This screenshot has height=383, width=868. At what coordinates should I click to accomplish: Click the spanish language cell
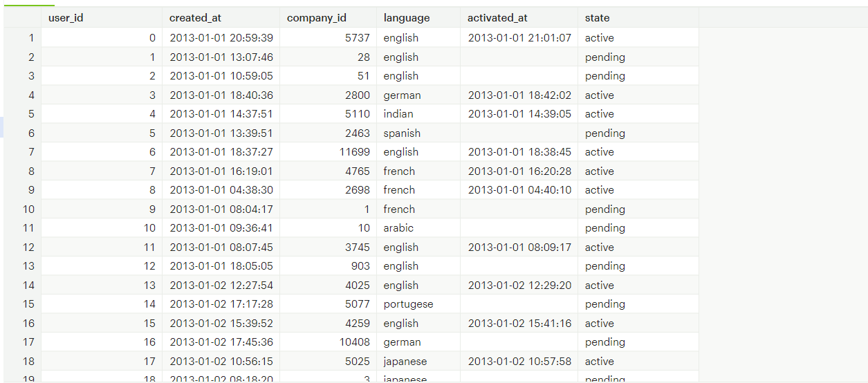pyautogui.click(x=418, y=133)
